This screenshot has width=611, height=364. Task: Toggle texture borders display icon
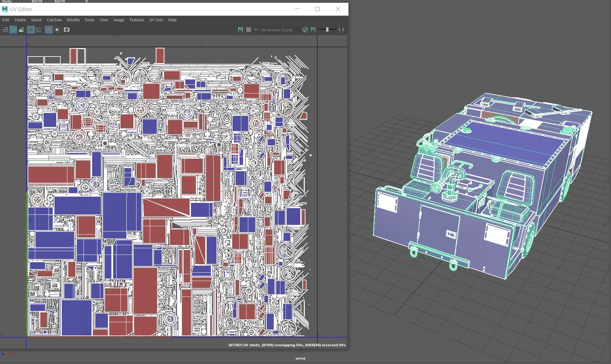pyautogui.click(x=31, y=30)
